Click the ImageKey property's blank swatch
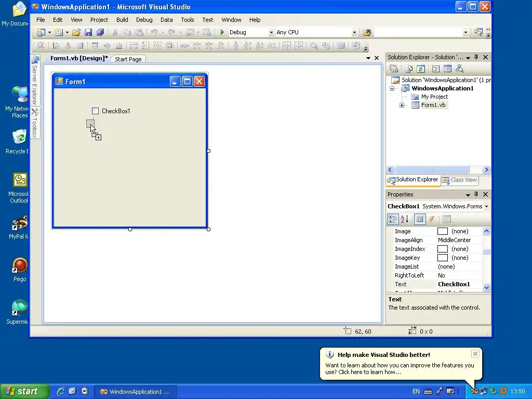This screenshot has width=532, height=399. coord(443,258)
